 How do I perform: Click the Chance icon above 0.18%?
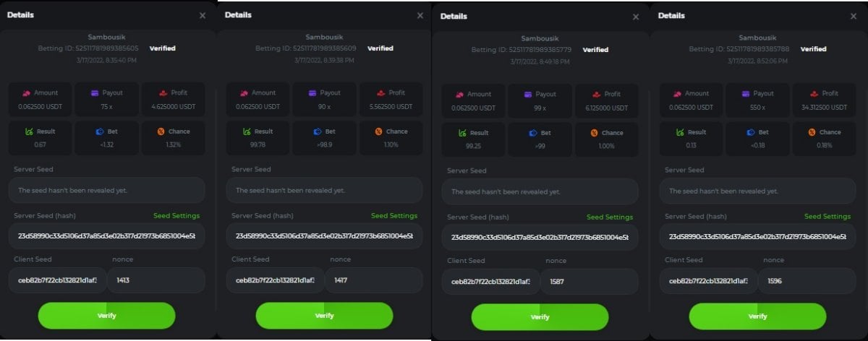point(810,132)
